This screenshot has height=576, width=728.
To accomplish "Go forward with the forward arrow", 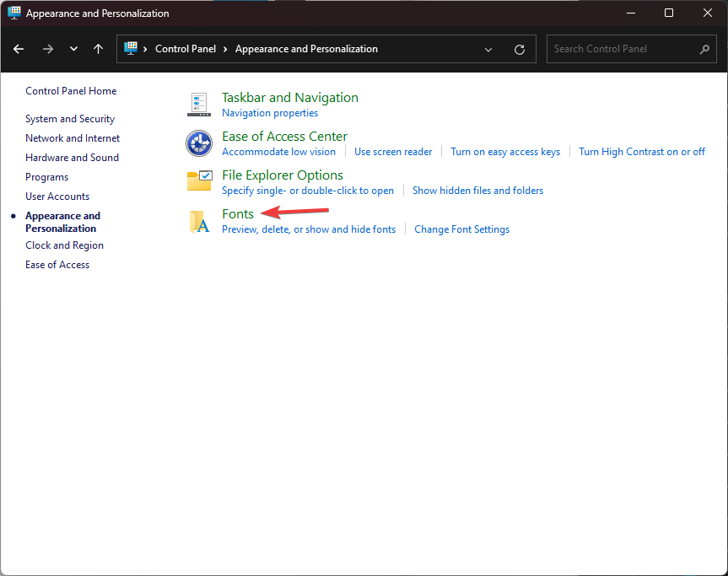I will (48, 49).
